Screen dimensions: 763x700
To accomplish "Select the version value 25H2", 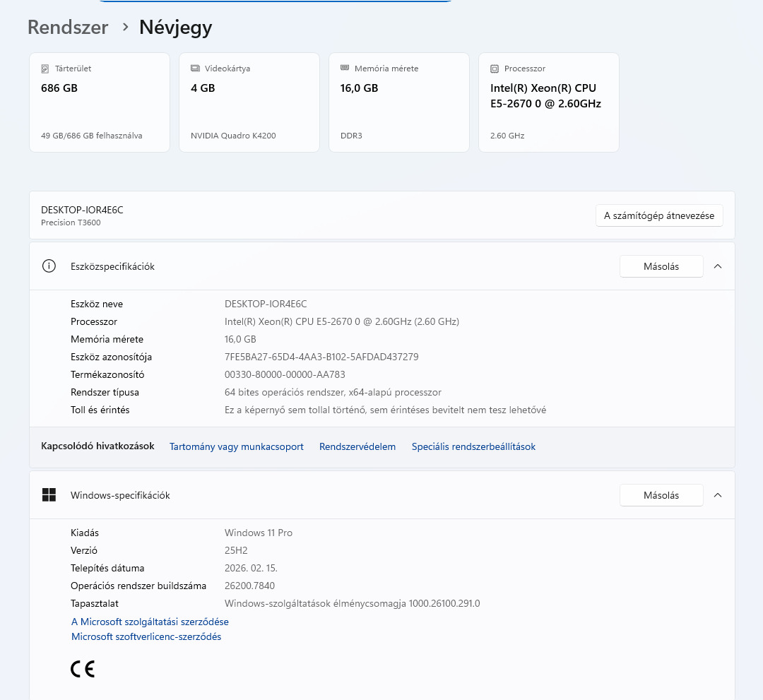I will [x=236, y=550].
